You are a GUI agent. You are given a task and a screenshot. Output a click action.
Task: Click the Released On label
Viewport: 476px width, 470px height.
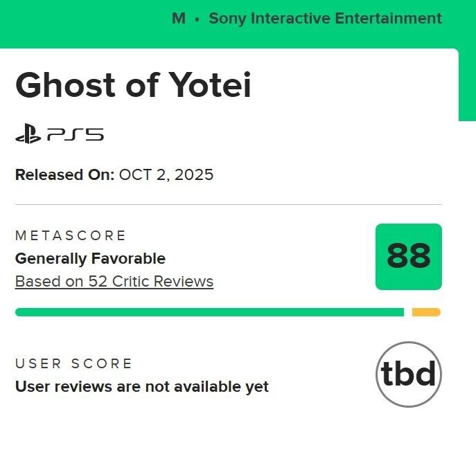64,174
